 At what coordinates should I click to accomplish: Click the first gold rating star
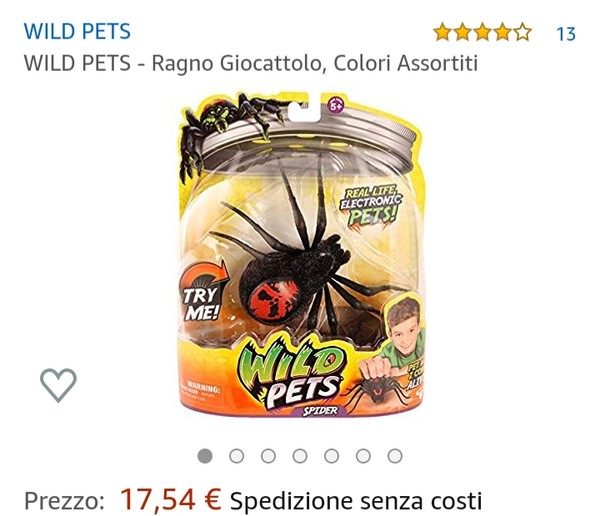click(x=443, y=32)
